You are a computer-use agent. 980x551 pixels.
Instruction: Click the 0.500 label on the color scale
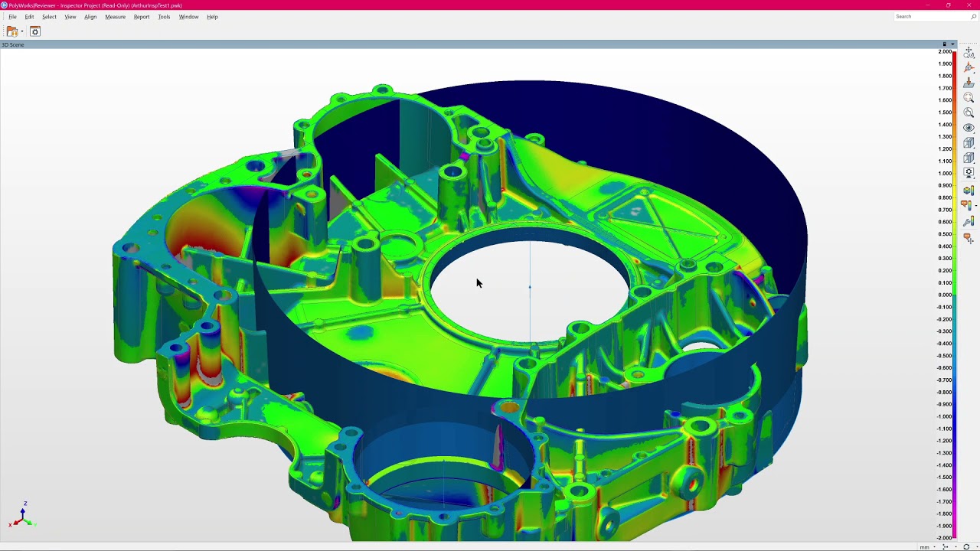945,233
